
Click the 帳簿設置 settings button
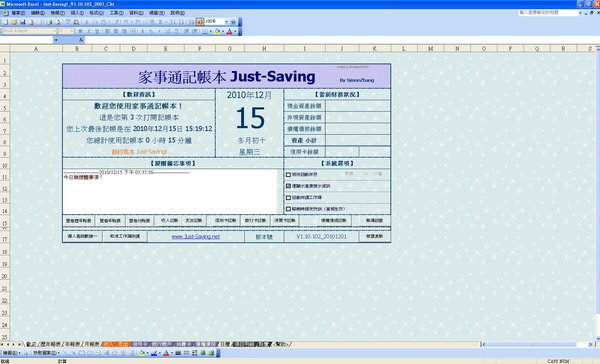point(374,220)
